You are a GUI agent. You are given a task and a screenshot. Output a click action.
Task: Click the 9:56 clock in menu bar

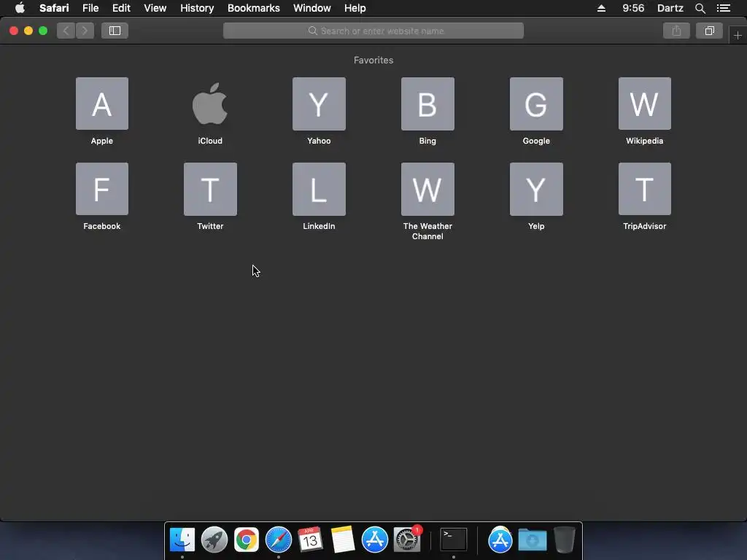click(x=633, y=8)
